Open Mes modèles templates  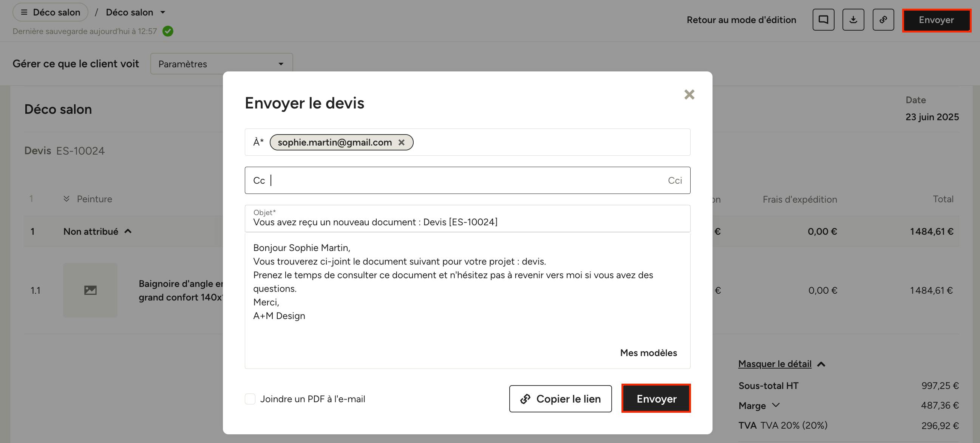[648, 353]
